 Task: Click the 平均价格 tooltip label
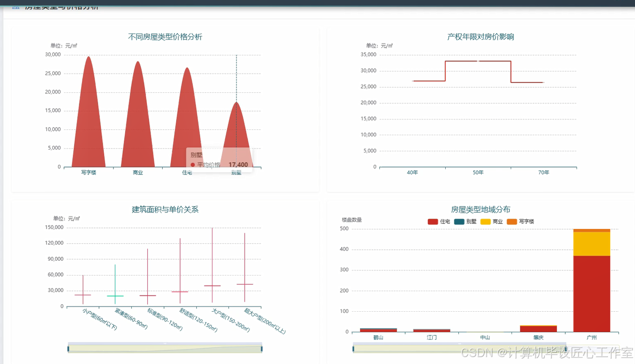[x=209, y=165]
